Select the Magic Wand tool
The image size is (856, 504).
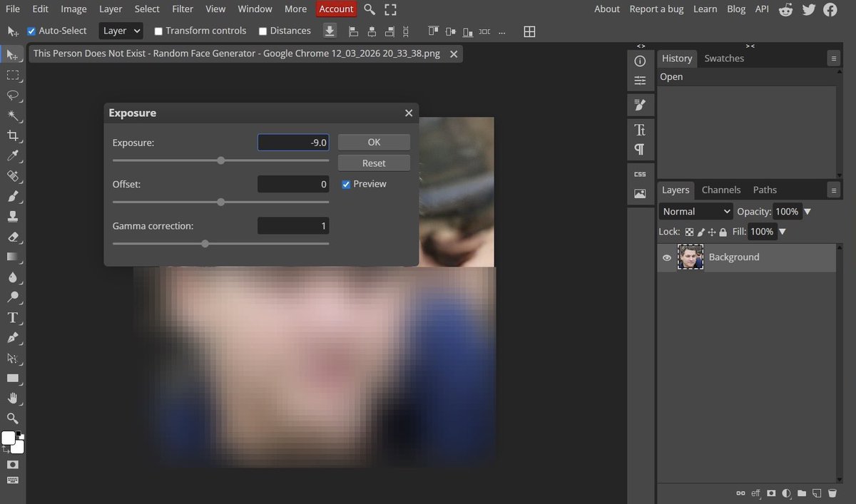pos(13,115)
